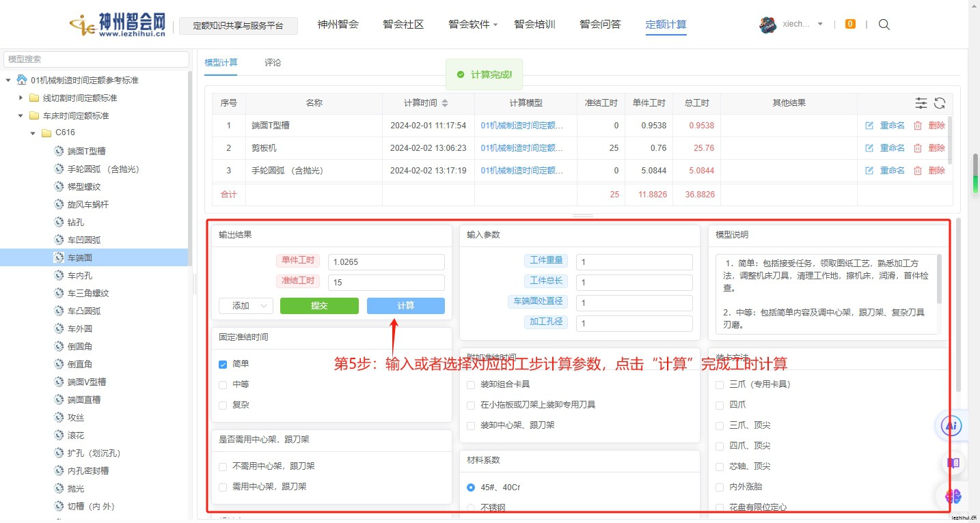Open the 智会软件 dropdown menu
This screenshot has height=523, width=980.
pos(473,25)
